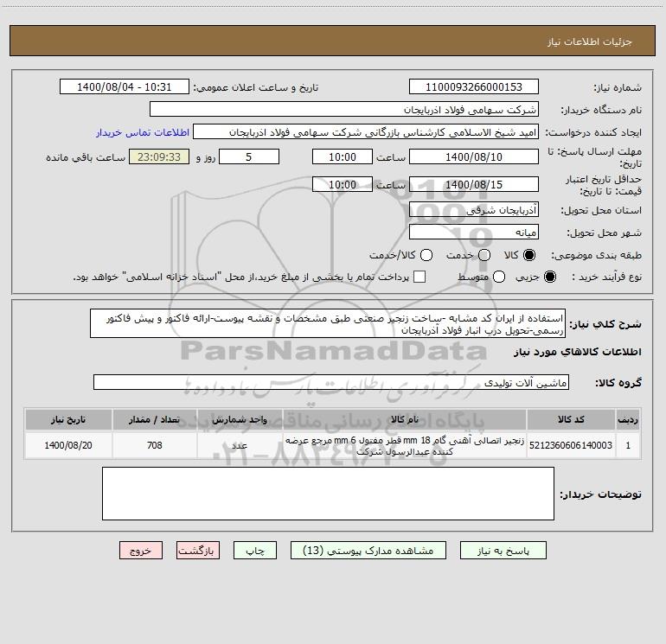Click the اطلاعات کالاهای مورد نیاز heading

(578, 352)
